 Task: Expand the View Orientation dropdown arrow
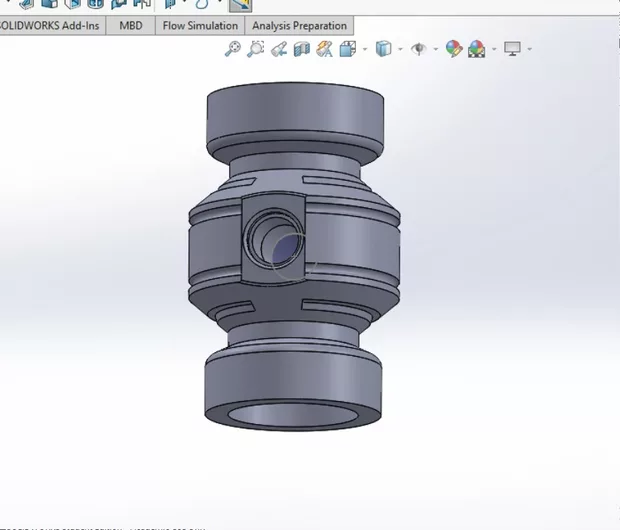click(365, 48)
